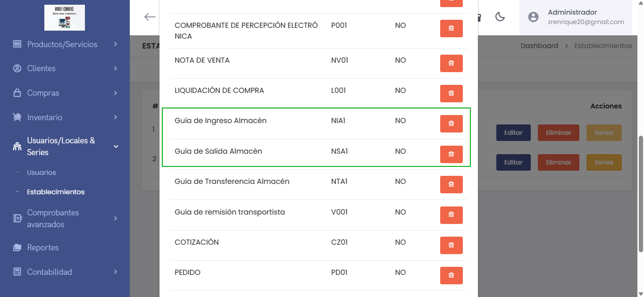Open the Usuarios submenu item
The height and width of the screenshot is (297, 644).
click(x=42, y=173)
